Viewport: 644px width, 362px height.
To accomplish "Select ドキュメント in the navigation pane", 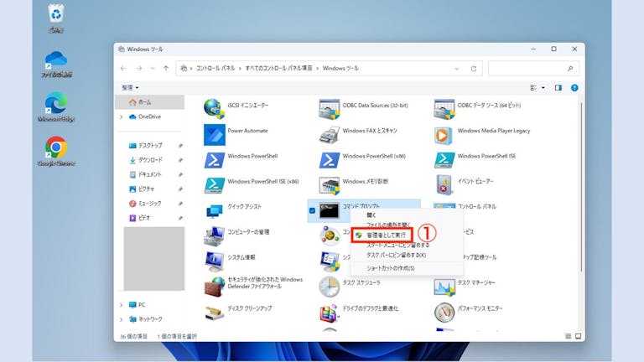I will click(x=150, y=174).
